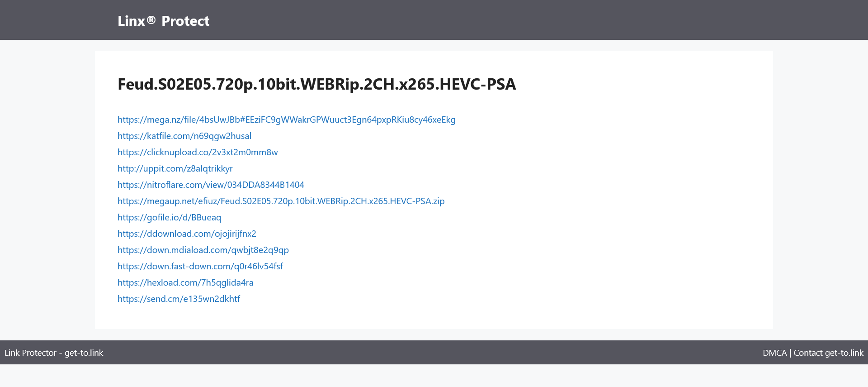The width and height of the screenshot is (868, 387).
Task: Open the DMCA page from the footer
Action: [x=775, y=353]
